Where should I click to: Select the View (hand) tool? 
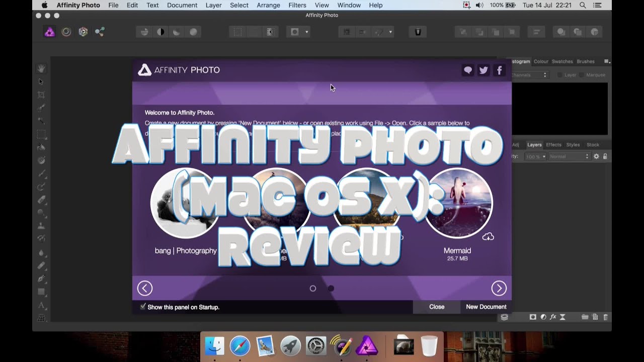pos(41,68)
